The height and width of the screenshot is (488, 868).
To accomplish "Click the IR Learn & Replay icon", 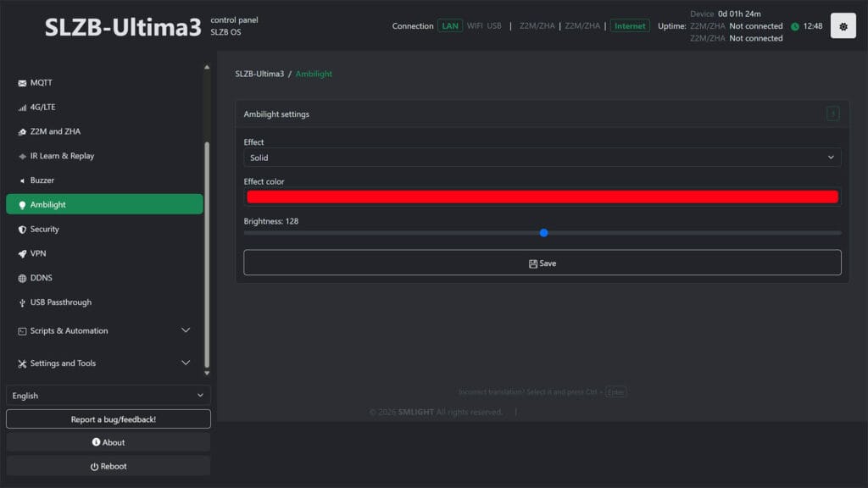I will 22,157.
